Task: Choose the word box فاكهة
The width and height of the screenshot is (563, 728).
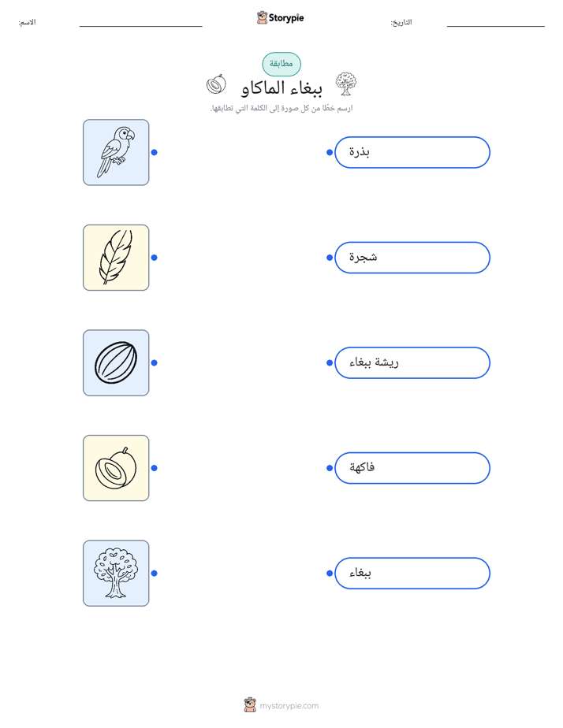Action: [412, 468]
